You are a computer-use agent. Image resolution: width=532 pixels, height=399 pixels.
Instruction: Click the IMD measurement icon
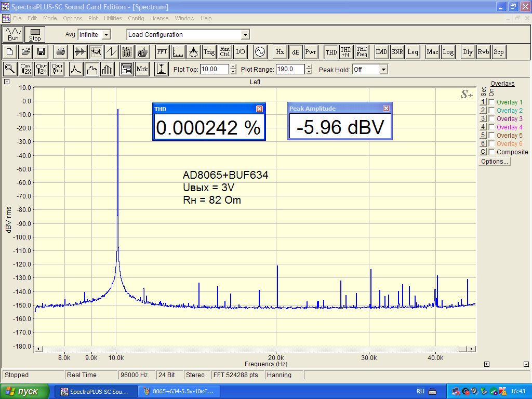point(382,52)
